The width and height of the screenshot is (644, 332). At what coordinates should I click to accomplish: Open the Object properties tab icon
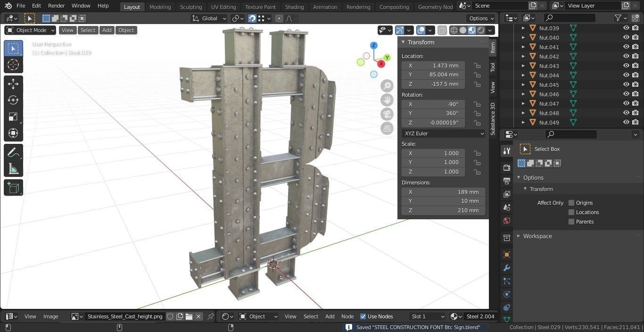coord(507,255)
